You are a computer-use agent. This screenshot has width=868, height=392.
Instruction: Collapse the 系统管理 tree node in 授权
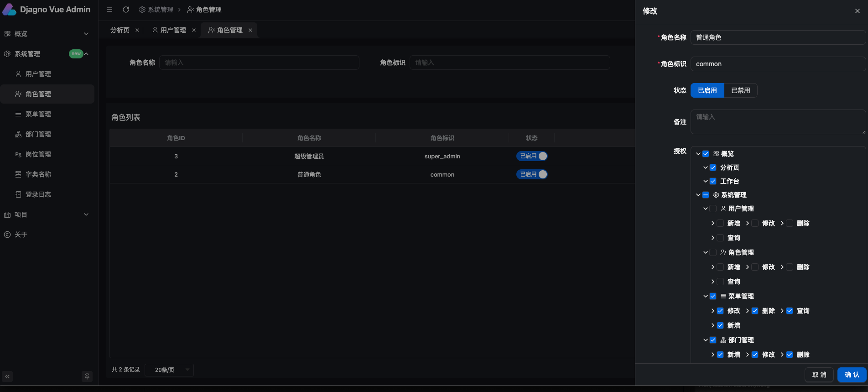coord(698,195)
